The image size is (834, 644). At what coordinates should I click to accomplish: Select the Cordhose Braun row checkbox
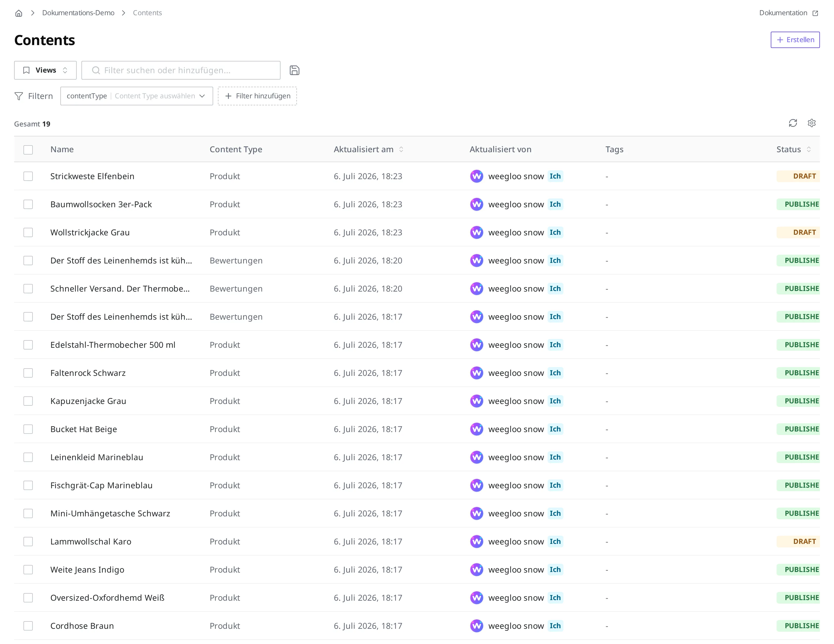tap(28, 626)
